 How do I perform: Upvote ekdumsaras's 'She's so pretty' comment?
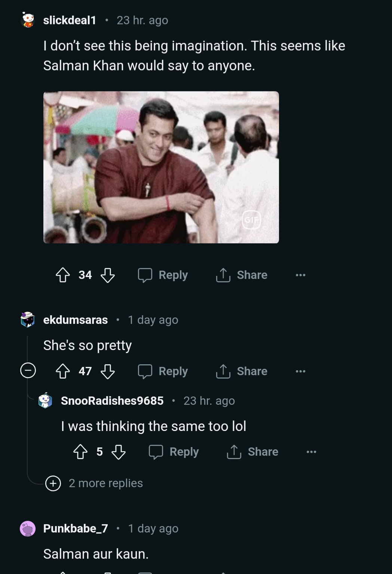(63, 371)
